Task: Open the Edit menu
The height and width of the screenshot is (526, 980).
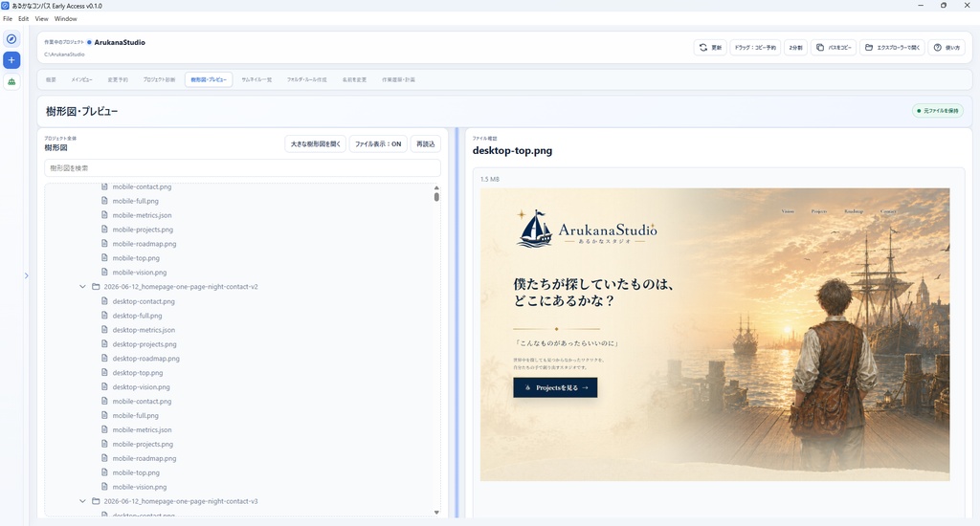Action: coord(23,19)
